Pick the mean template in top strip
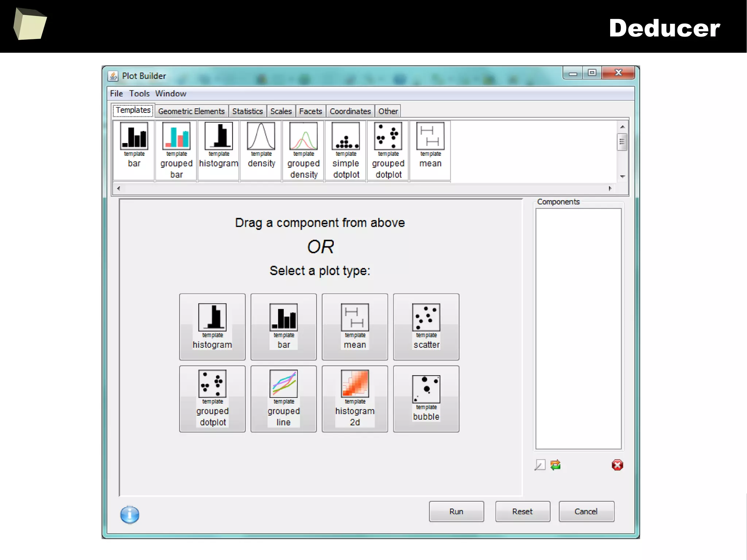 click(x=430, y=150)
